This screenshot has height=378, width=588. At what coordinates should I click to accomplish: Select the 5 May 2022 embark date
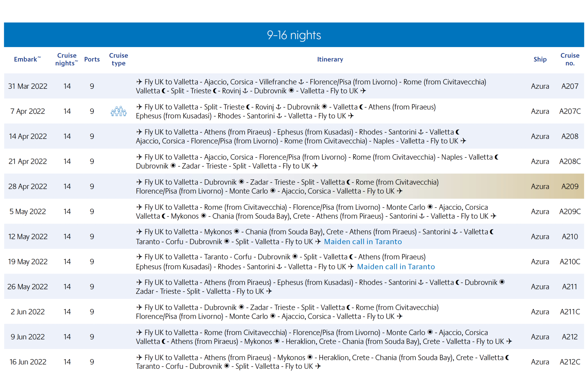point(28,211)
